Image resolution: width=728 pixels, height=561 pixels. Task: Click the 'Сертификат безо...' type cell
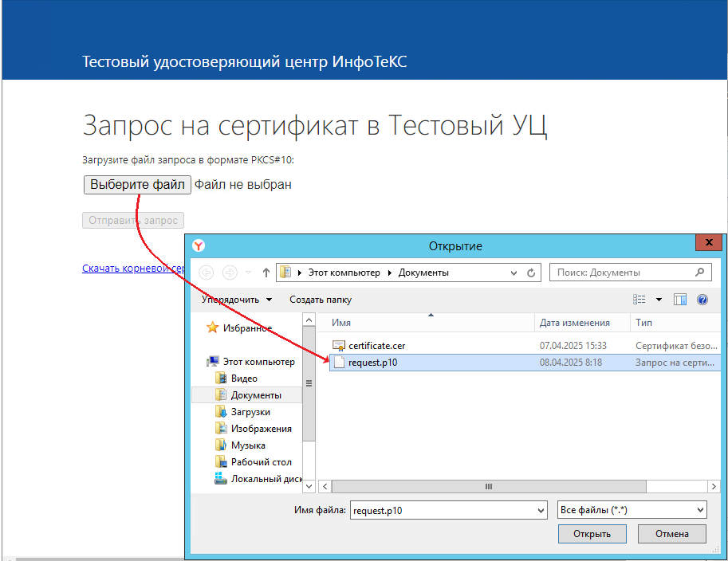coord(676,346)
